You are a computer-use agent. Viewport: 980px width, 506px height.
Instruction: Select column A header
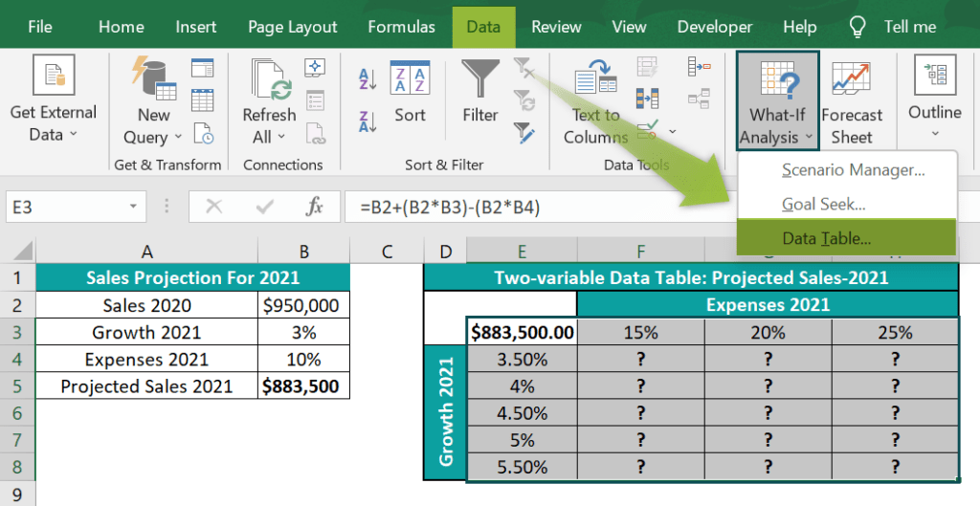[x=146, y=252]
